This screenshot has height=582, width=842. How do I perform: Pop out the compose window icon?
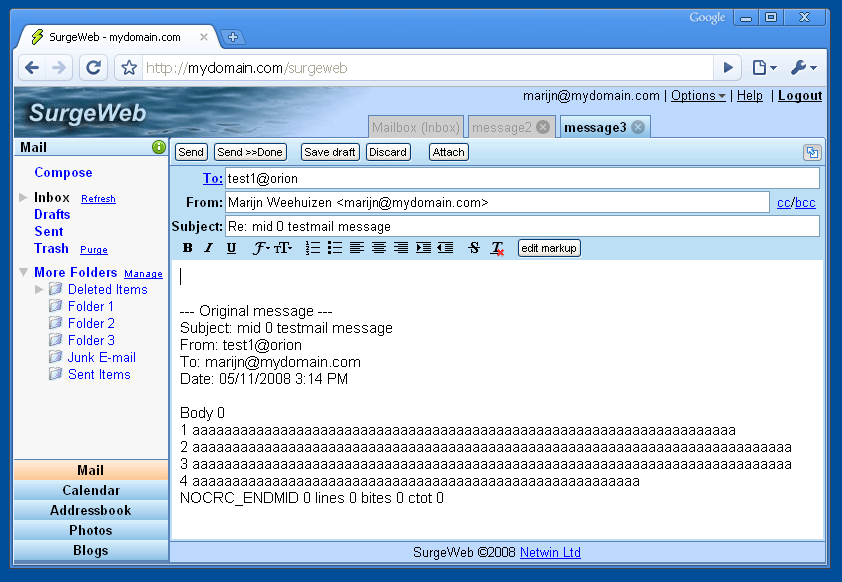(x=811, y=152)
